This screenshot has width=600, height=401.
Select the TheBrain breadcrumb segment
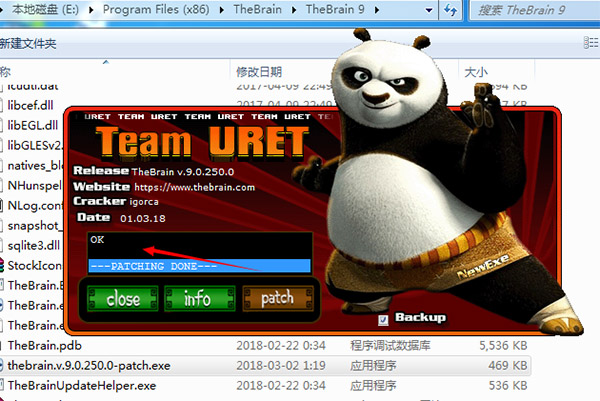coord(257,9)
